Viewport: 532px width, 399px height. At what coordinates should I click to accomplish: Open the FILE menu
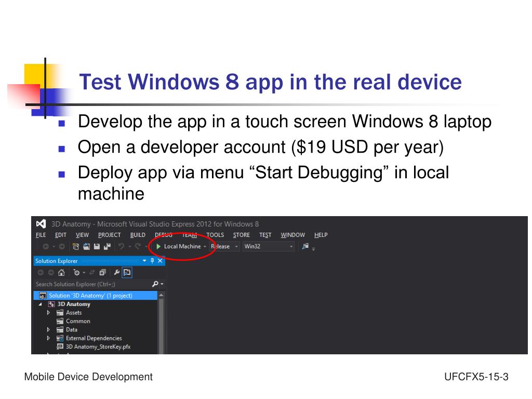coord(41,235)
